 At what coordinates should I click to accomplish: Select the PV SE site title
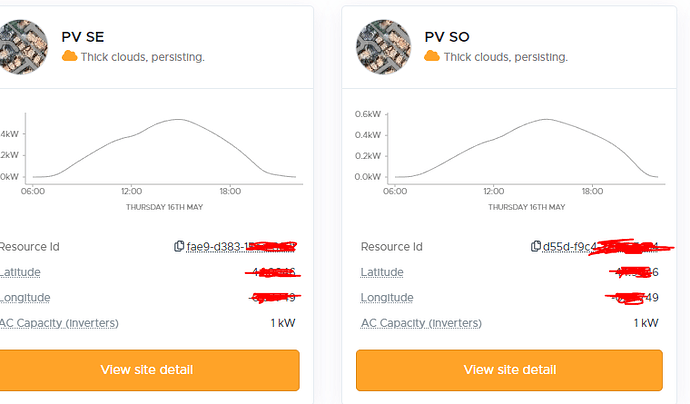tap(83, 37)
